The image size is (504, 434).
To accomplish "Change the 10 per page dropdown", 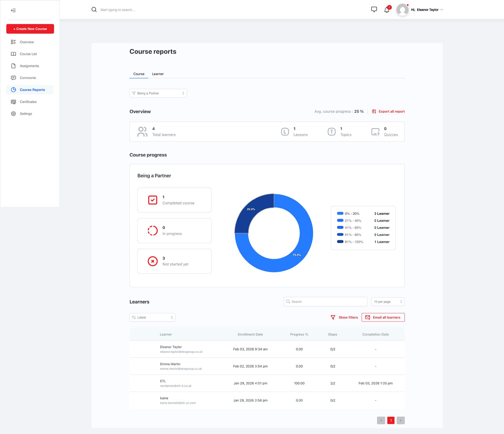I will point(388,302).
